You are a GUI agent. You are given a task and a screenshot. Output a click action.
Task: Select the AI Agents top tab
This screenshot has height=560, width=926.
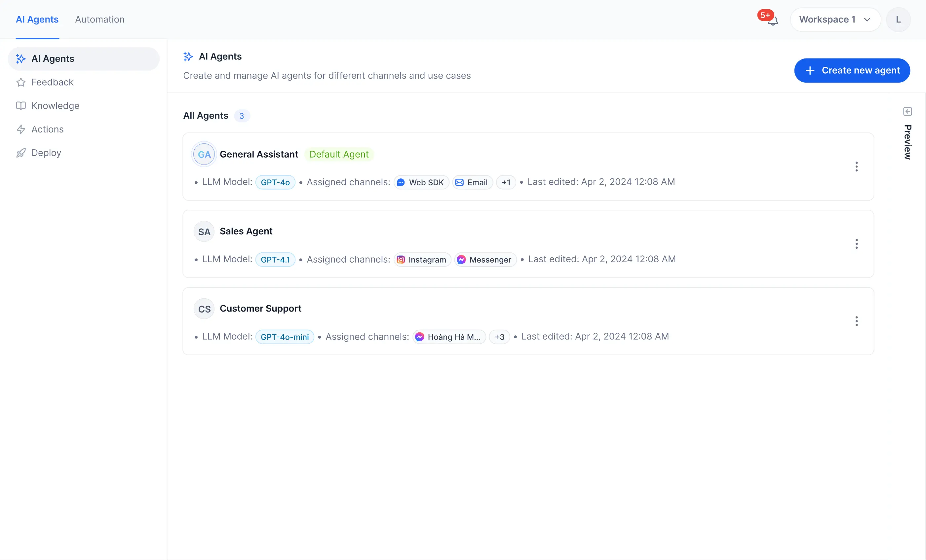[37, 19]
